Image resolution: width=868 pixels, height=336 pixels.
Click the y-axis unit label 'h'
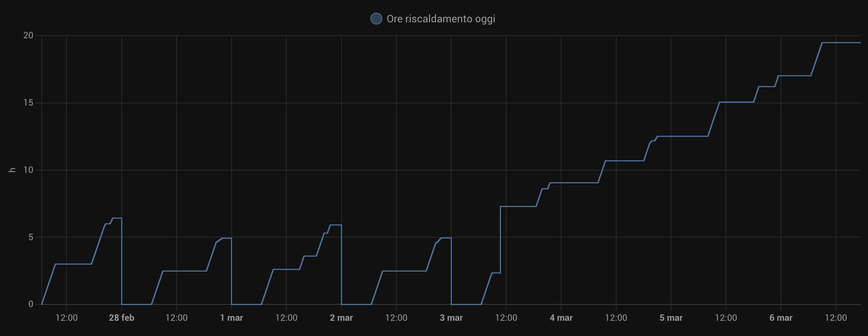click(11, 170)
